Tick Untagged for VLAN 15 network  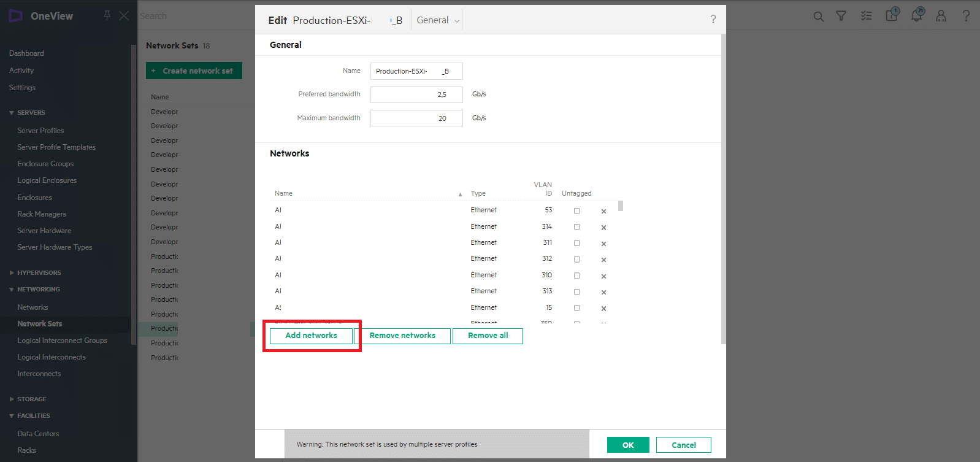(x=576, y=308)
